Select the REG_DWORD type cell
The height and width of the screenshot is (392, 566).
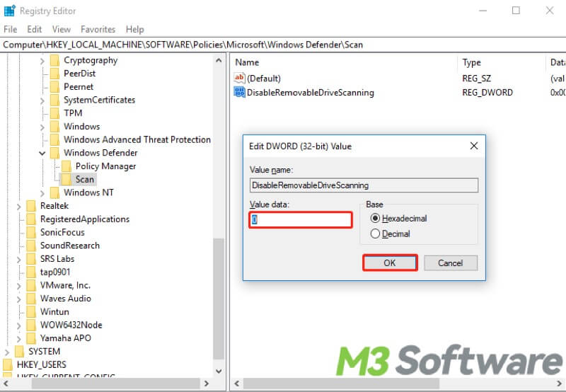[487, 93]
